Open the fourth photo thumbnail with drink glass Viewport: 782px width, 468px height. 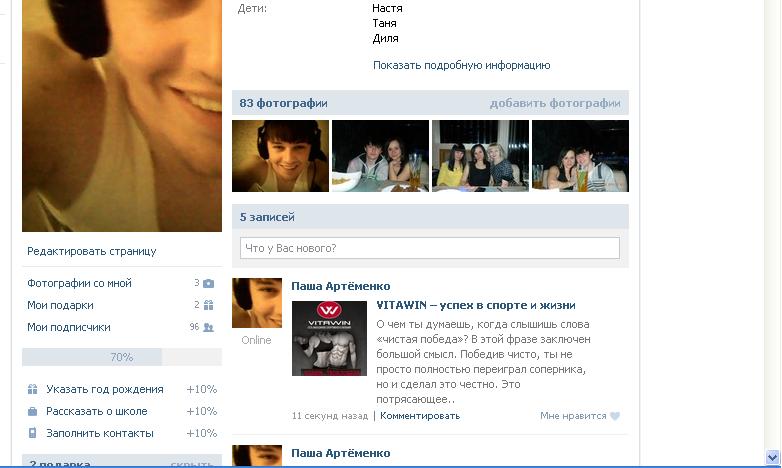pos(581,156)
